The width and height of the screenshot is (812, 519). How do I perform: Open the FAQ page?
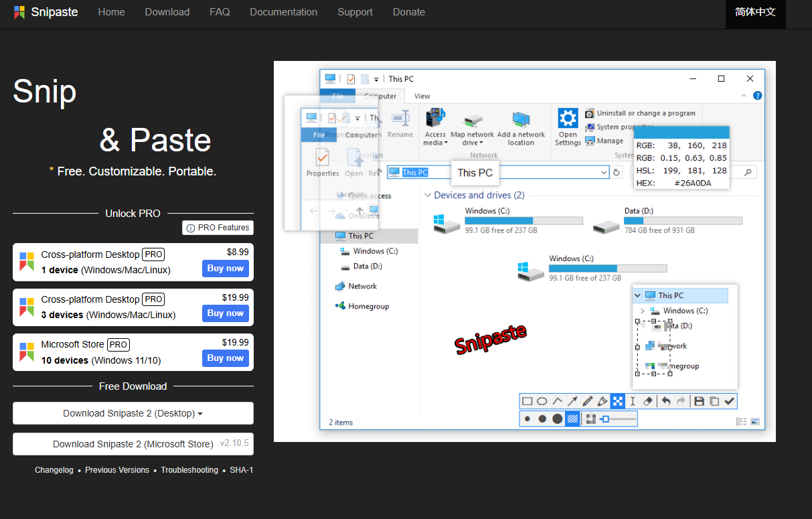point(220,12)
